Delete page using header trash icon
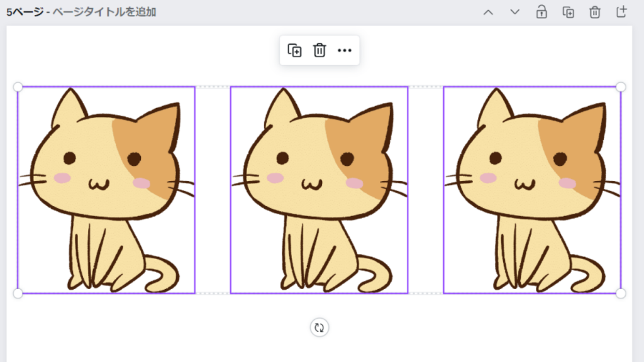This screenshot has width=644, height=362. [595, 13]
